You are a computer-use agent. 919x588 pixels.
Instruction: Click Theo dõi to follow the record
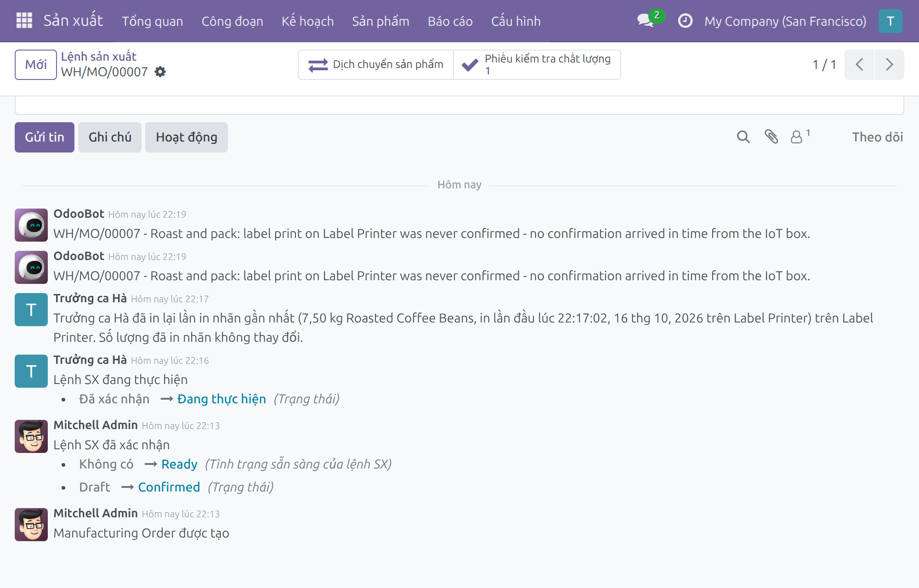(877, 137)
